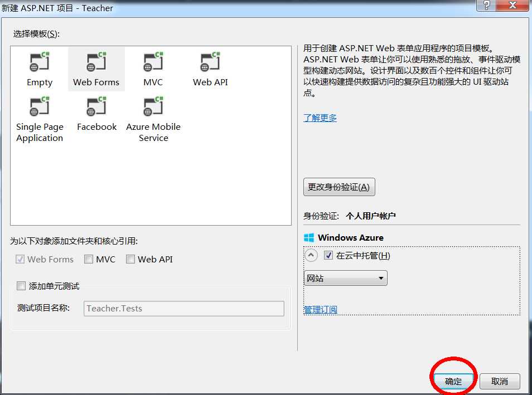The width and height of the screenshot is (532, 395).
Task: Click the Windows Azure heading text
Action: coord(350,237)
